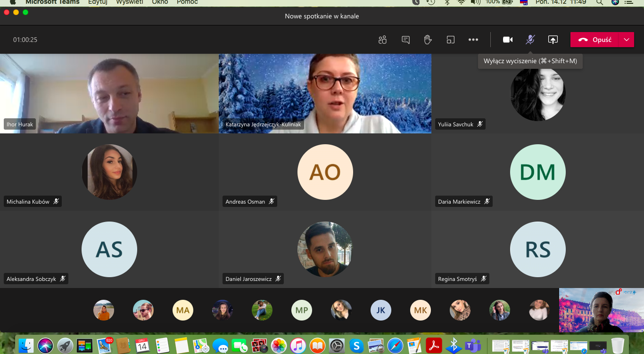Click the red Opuść leave button
This screenshot has height=354, width=644.
point(595,40)
